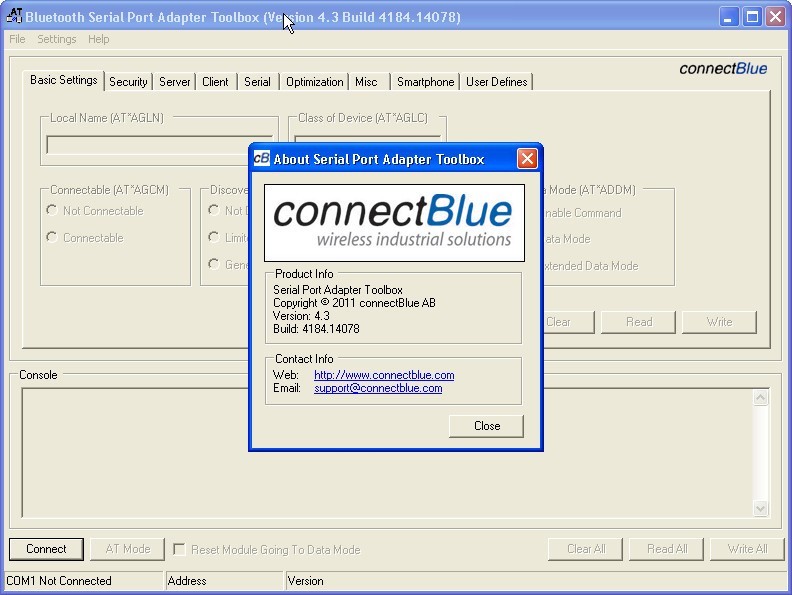Click the Class of Device input field
The image size is (792, 595).
pyautogui.click(x=368, y=139)
